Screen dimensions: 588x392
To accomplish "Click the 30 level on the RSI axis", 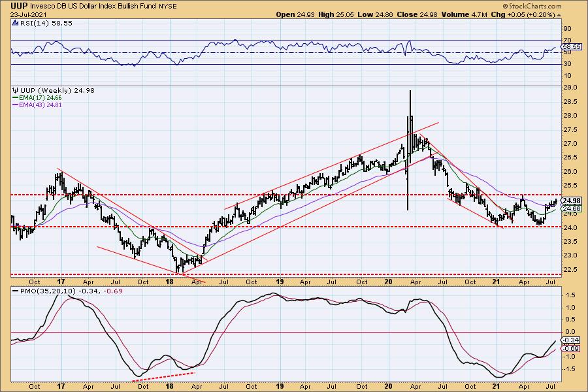I will point(567,64).
